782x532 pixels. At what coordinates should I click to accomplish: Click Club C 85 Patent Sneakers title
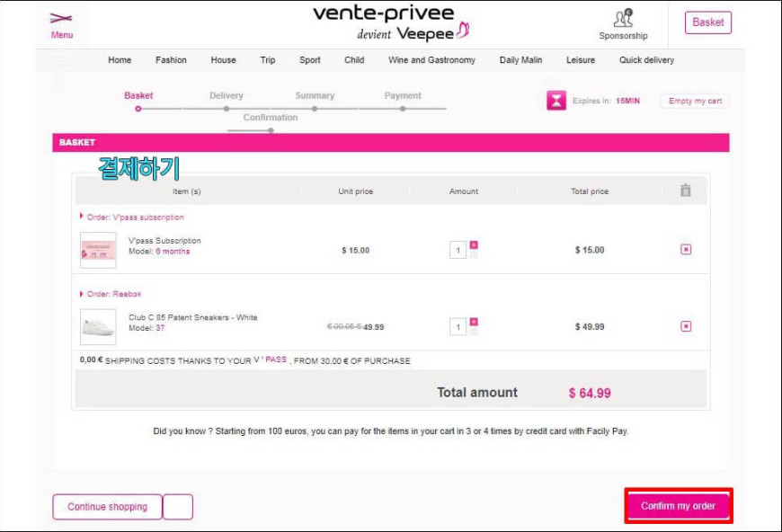(x=193, y=317)
